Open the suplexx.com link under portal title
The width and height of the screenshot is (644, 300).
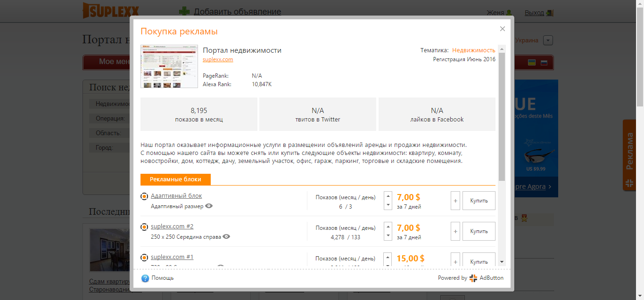coord(218,59)
